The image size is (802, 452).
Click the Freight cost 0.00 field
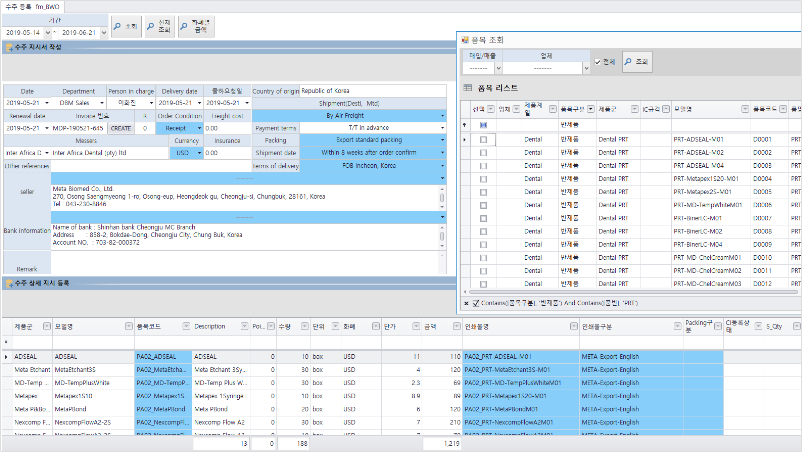(227, 128)
